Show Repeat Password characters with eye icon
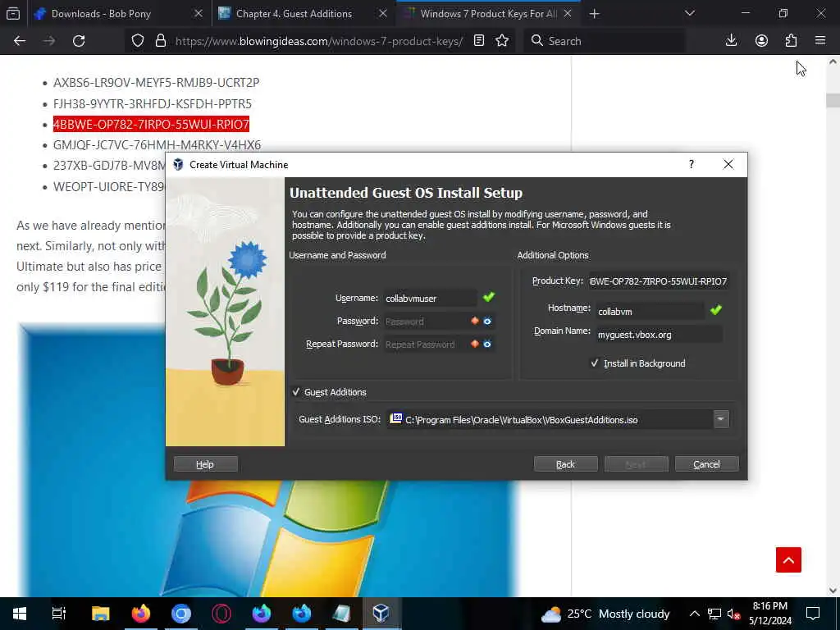 point(487,344)
